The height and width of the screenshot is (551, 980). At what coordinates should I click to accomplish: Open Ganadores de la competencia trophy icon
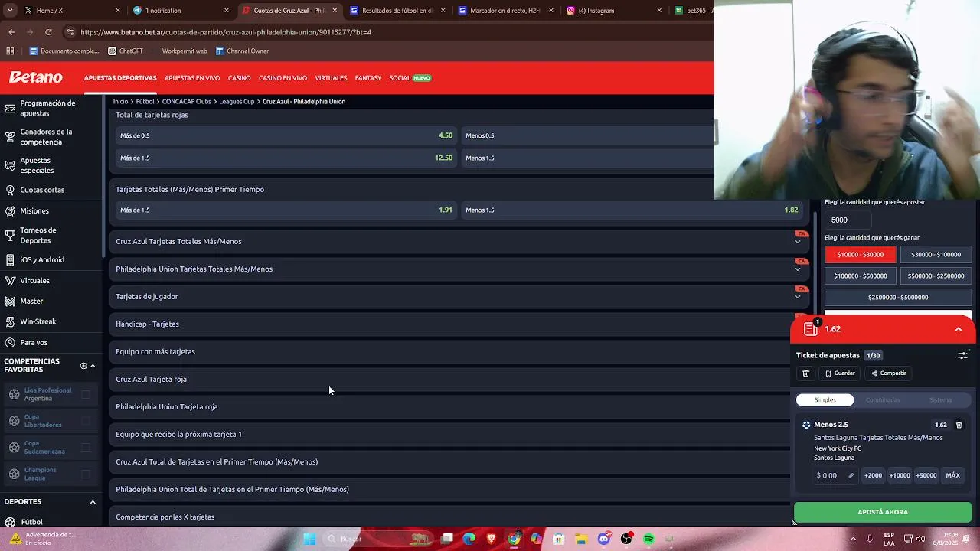(10, 137)
